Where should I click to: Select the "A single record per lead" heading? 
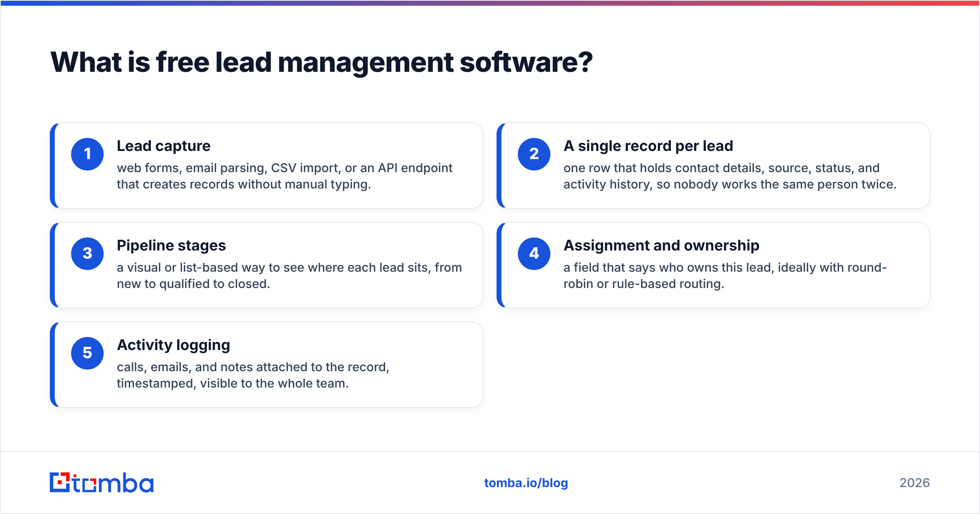(x=648, y=146)
